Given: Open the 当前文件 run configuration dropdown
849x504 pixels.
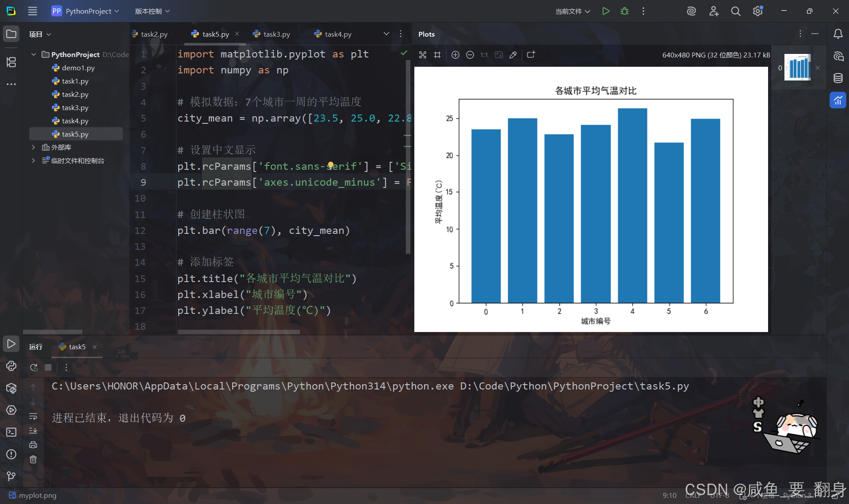Looking at the screenshot, I should tap(573, 11).
